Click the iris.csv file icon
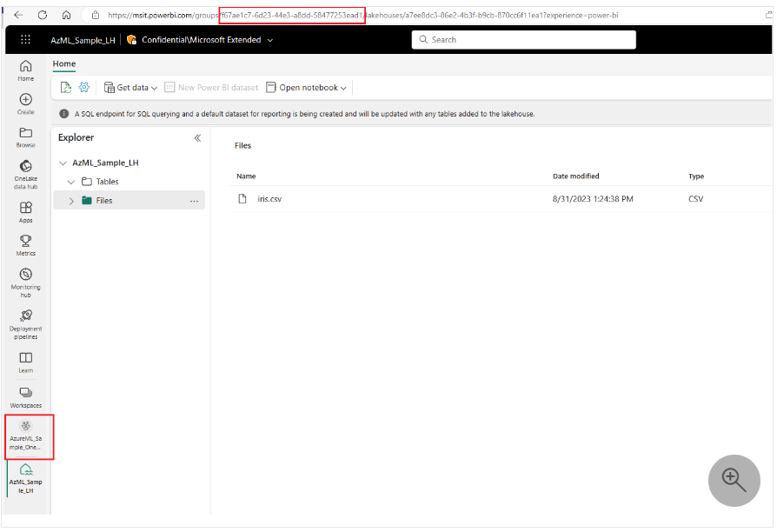The width and height of the screenshot is (777, 532). coord(242,199)
